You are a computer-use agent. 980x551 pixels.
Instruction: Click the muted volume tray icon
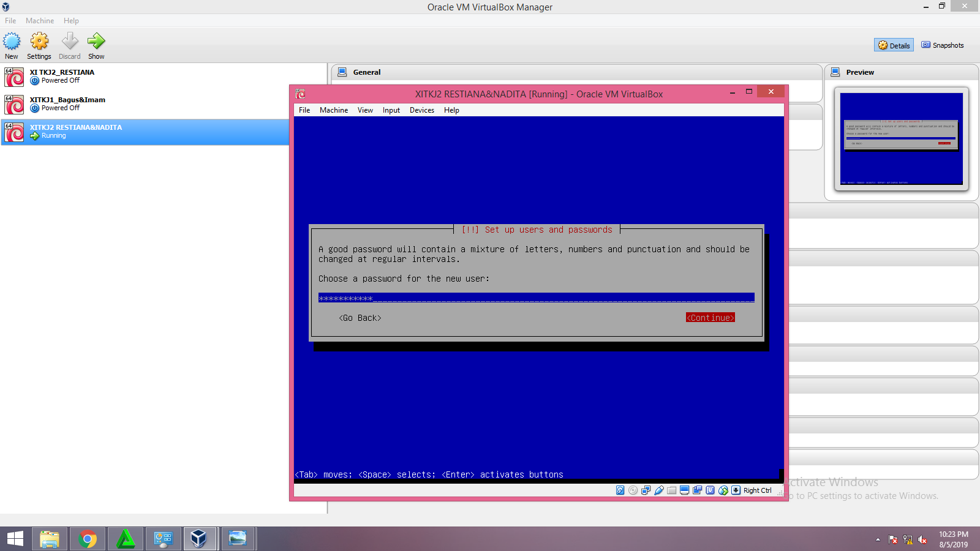click(x=922, y=539)
